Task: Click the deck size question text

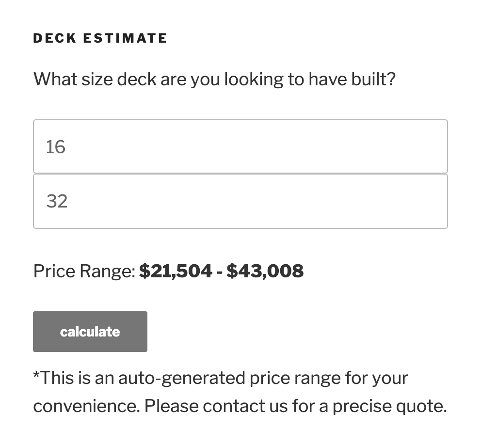Action: coord(214,79)
